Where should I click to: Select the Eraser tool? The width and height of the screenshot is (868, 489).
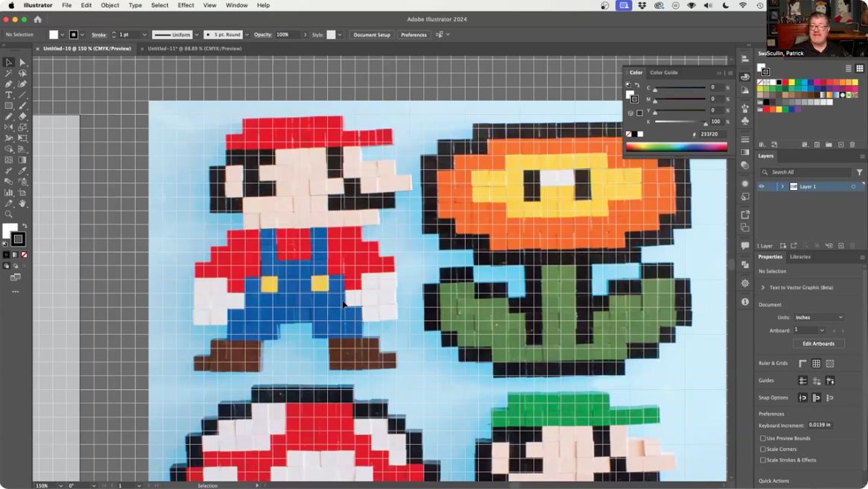click(22, 116)
